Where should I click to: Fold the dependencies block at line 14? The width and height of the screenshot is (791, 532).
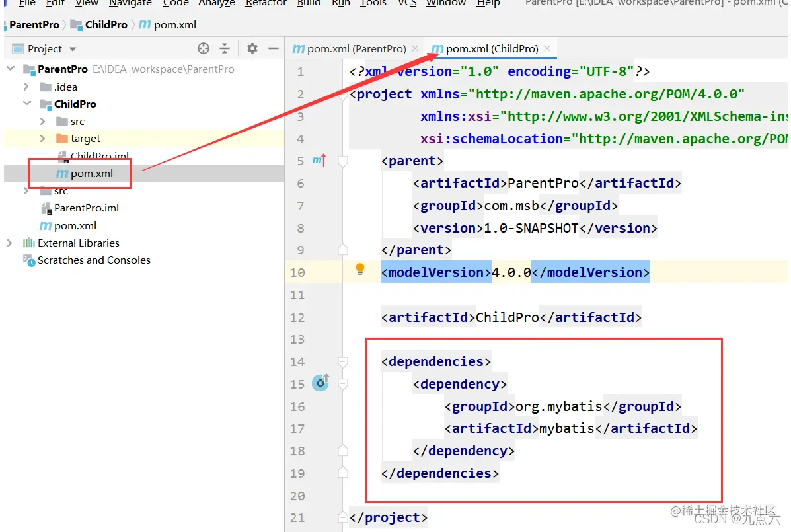pos(343,362)
